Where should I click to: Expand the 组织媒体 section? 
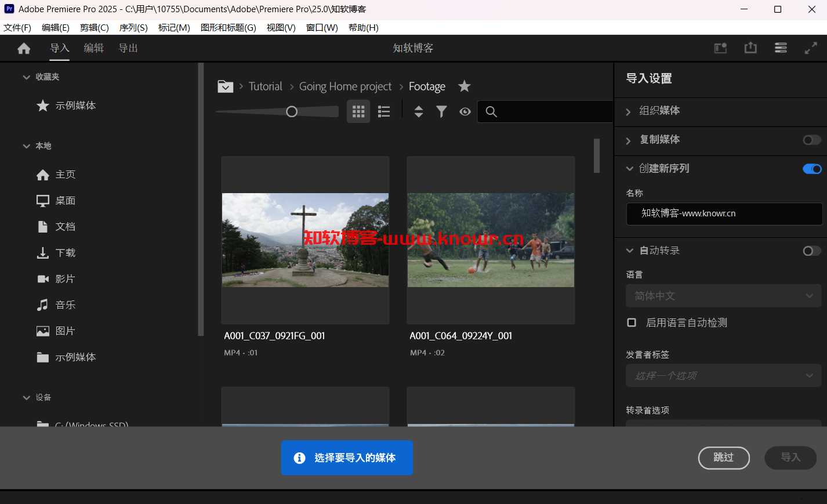pyautogui.click(x=628, y=111)
